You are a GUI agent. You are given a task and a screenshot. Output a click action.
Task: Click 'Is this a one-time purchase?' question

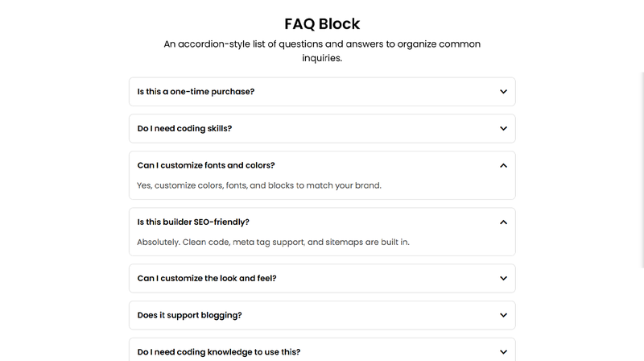(x=196, y=92)
